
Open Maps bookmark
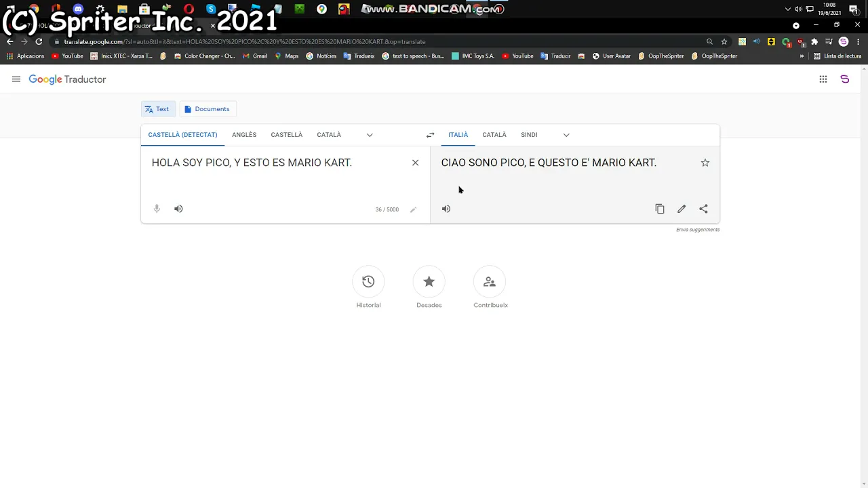[x=287, y=56]
